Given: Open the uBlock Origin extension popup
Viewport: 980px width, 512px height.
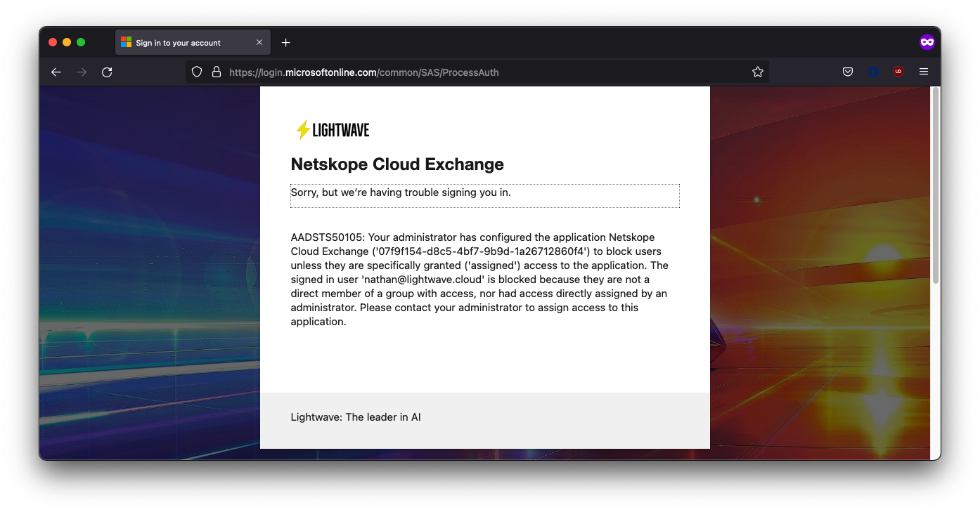Looking at the screenshot, I should pos(898,72).
